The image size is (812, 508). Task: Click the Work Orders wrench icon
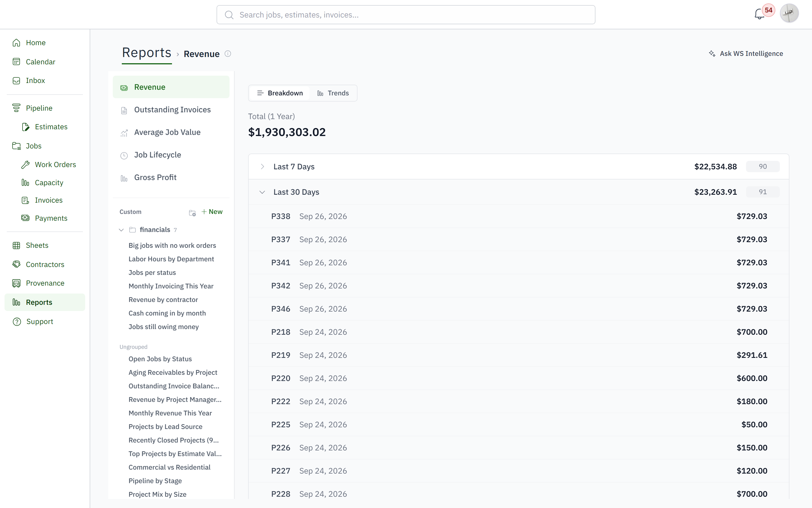(25, 165)
